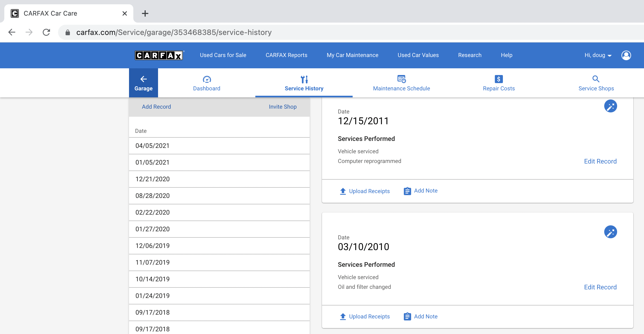Open the user profile avatar icon
The height and width of the screenshot is (334, 644).
tap(626, 55)
